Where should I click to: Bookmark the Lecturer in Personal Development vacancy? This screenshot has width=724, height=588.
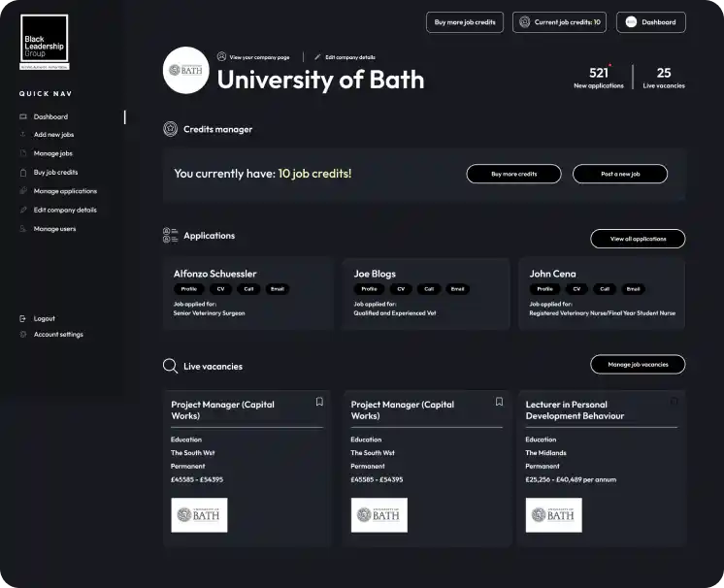click(675, 402)
